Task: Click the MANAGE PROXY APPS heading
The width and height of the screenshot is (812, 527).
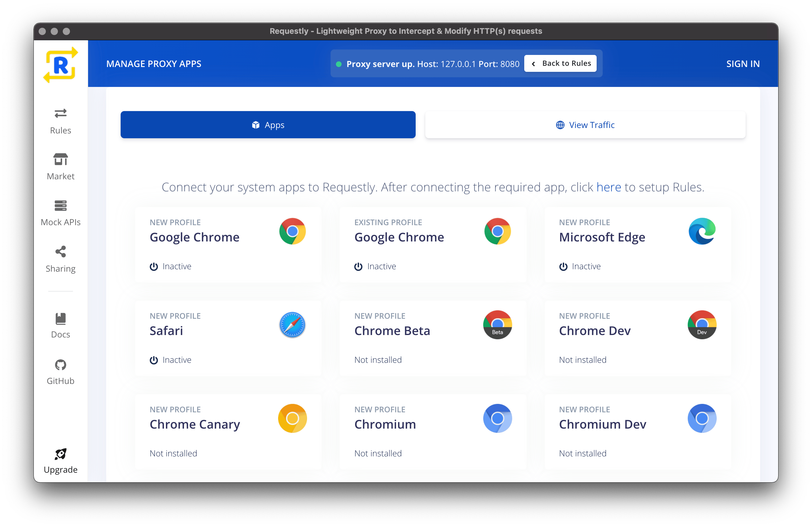Action: coord(154,64)
